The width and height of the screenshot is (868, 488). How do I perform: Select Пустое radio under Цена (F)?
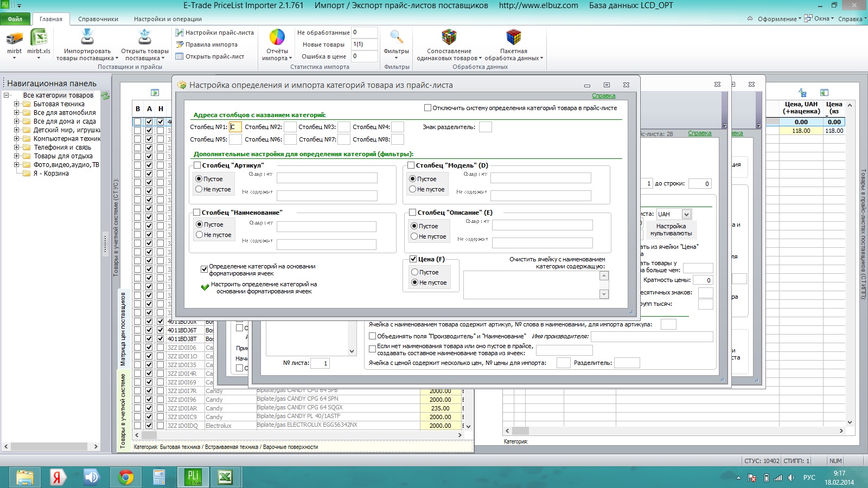414,272
